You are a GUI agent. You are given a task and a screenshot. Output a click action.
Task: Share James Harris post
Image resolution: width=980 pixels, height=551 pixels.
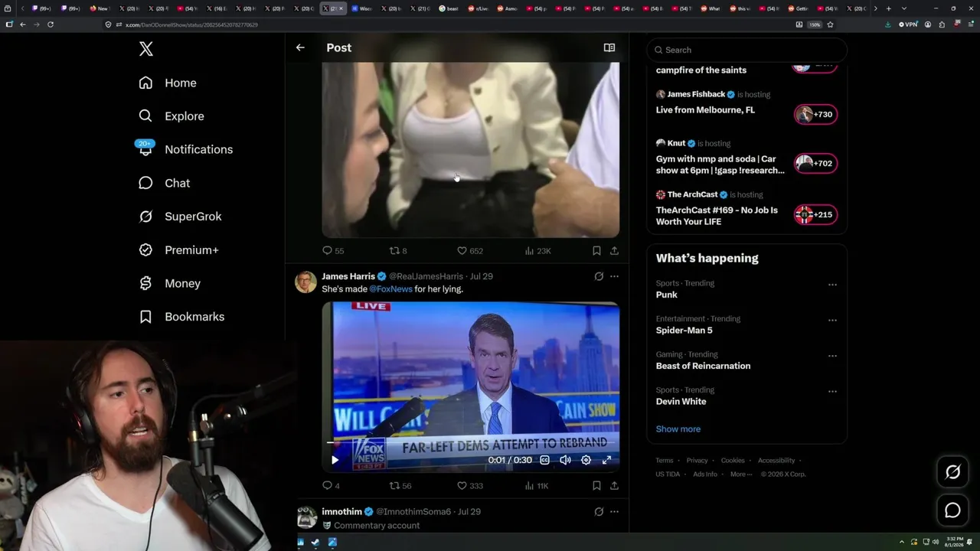[614, 486]
